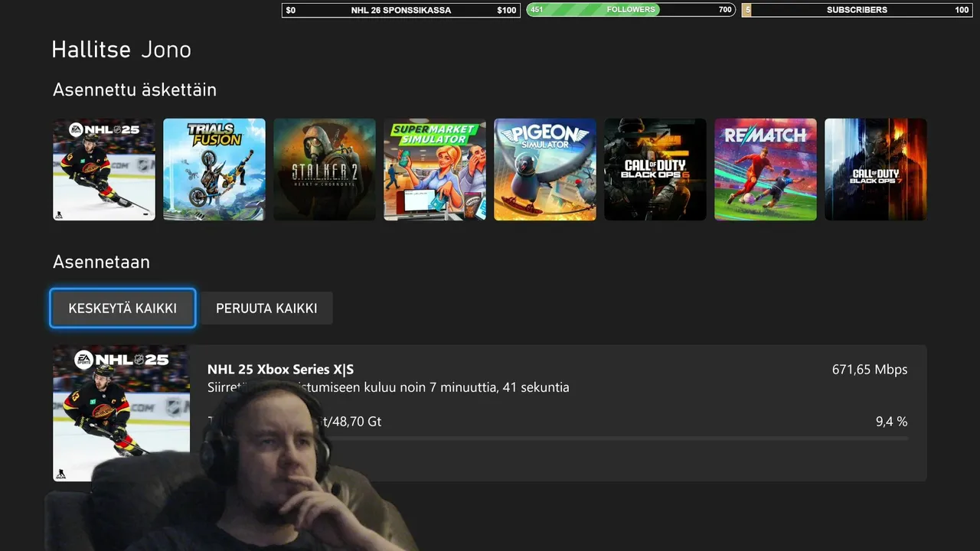Select the Rematch game tile
This screenshot has width=980, height=551.
pos(766,169)
